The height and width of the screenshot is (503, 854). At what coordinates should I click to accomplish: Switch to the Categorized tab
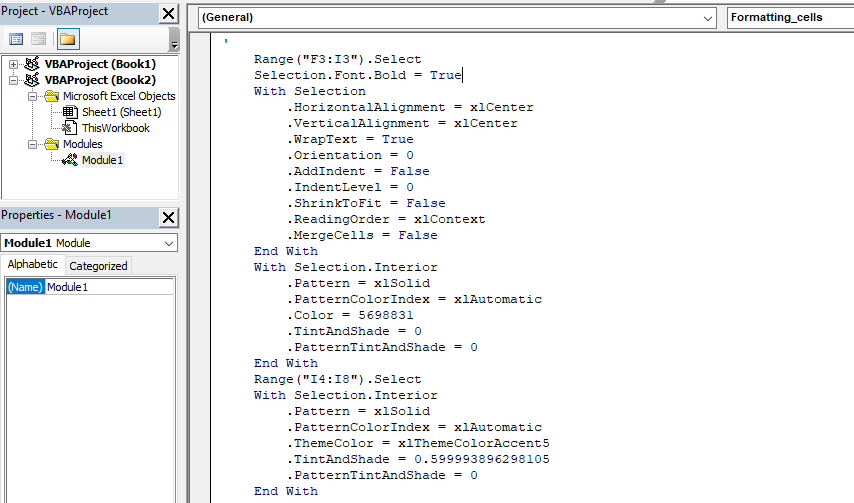pos(98,266)
